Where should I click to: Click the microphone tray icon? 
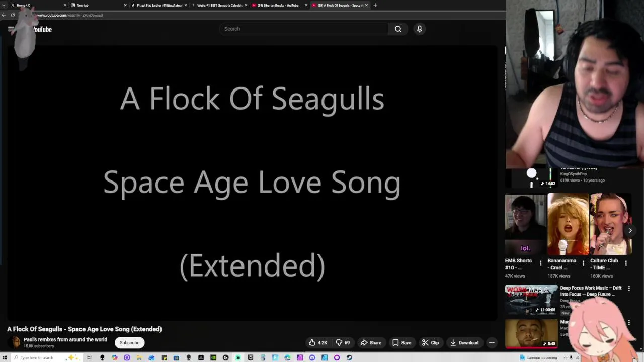[571, 357]
